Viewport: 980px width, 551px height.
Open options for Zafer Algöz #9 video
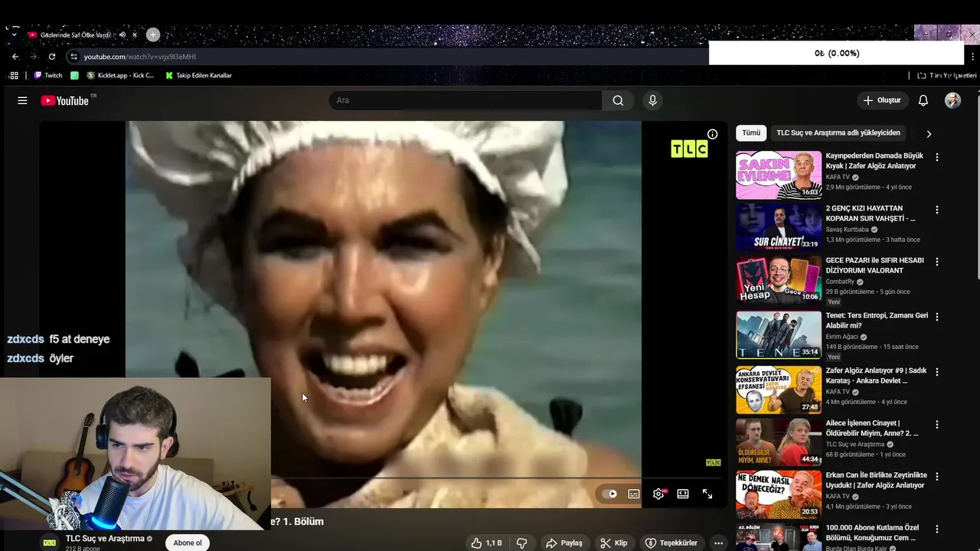(x=937, y=371)
